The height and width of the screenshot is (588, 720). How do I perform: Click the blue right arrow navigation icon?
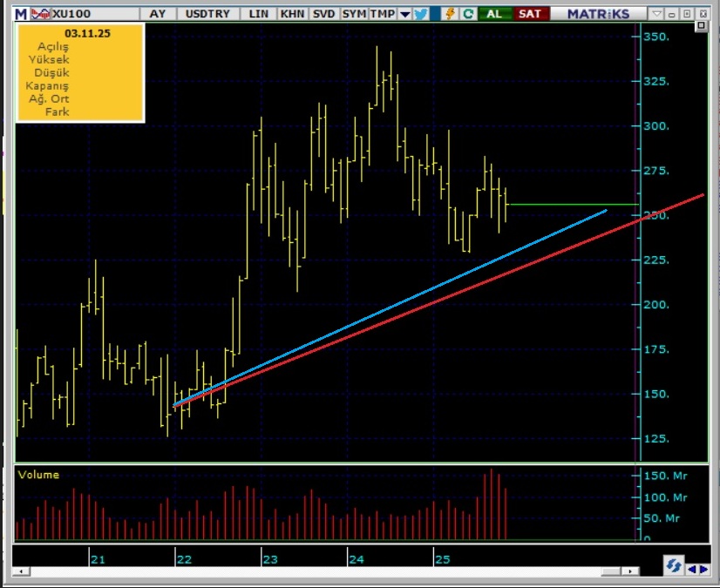(x=703, y=569)
